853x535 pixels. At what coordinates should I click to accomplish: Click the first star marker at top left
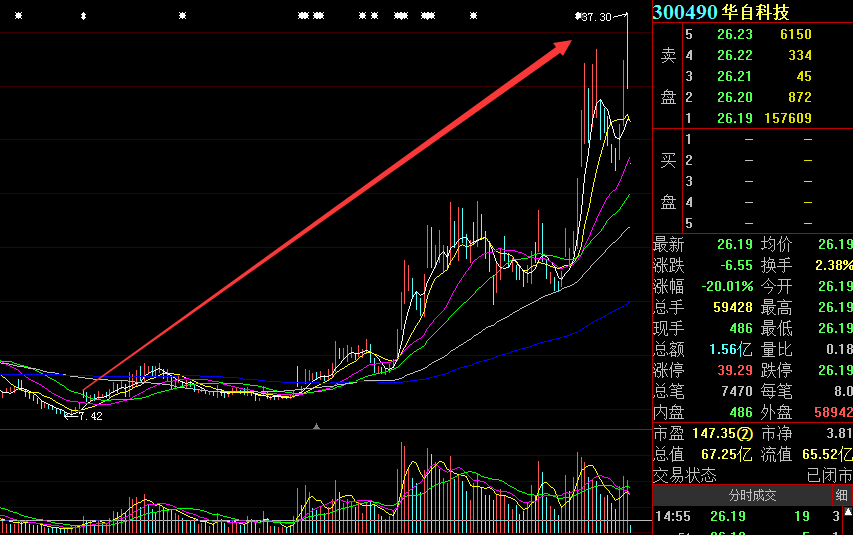point(18,16)
